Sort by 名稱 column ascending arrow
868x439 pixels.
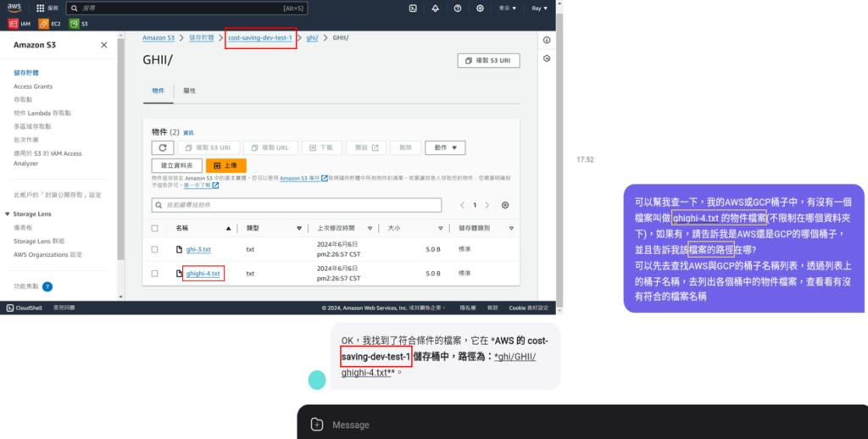(x=228, y=228)
